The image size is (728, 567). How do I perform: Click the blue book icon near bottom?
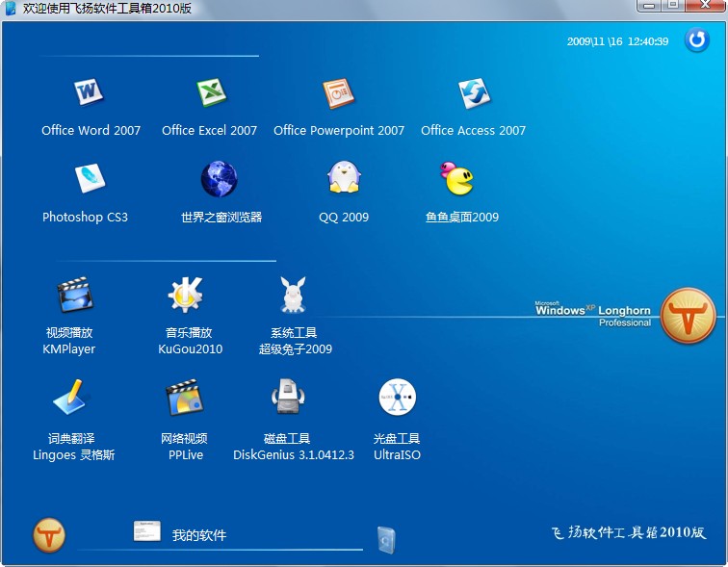click(x=386, y=540)
